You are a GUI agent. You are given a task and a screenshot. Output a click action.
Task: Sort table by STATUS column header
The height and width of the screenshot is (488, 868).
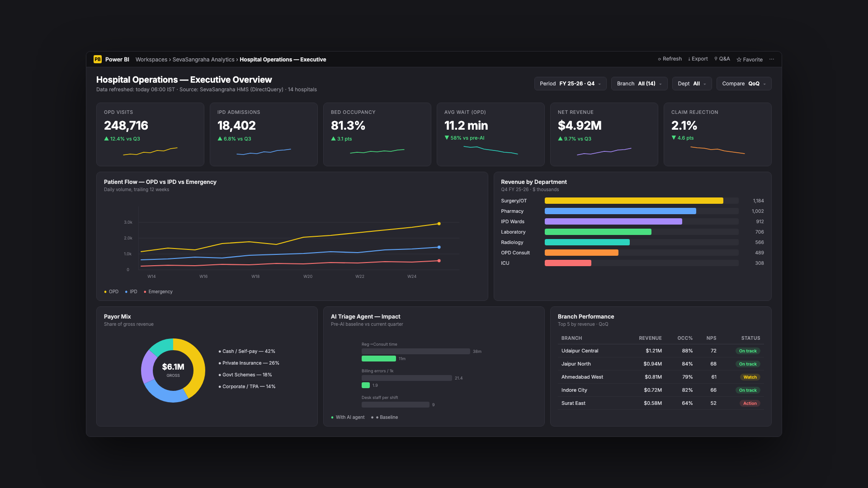point(750,338)
